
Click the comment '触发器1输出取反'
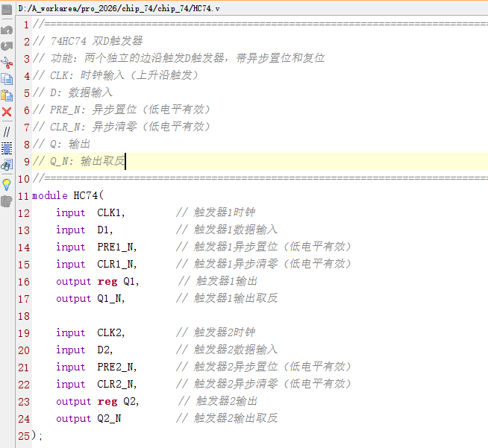point(236,298)
